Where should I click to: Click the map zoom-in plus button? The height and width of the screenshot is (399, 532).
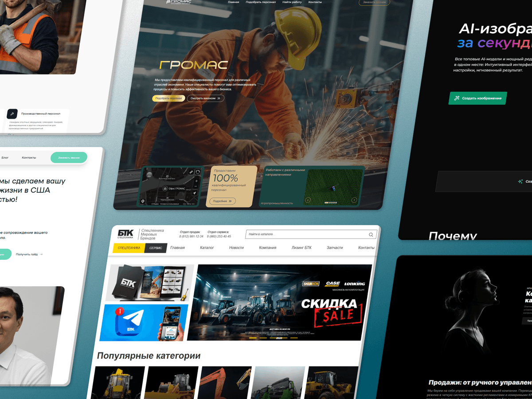tap(196, 181)
